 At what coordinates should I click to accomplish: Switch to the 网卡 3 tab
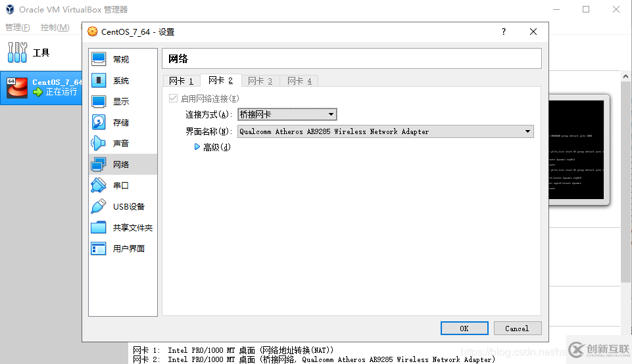[260, 81]
